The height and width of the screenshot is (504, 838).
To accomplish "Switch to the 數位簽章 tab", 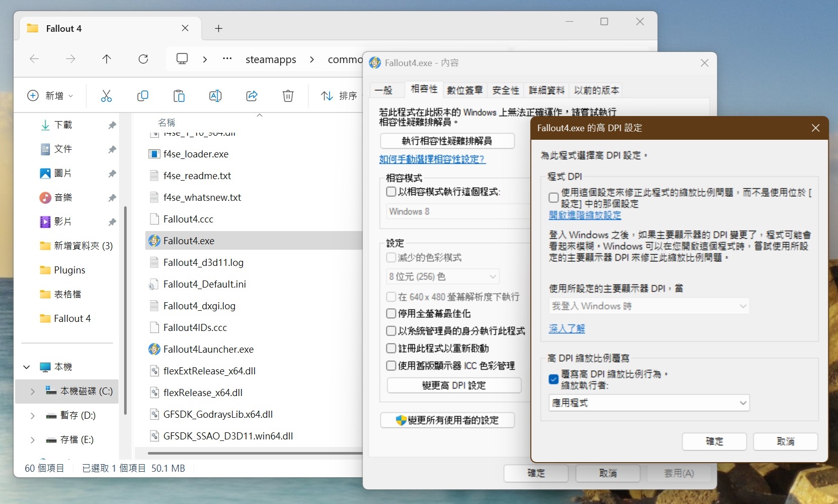I will click(x=465, y=90).
